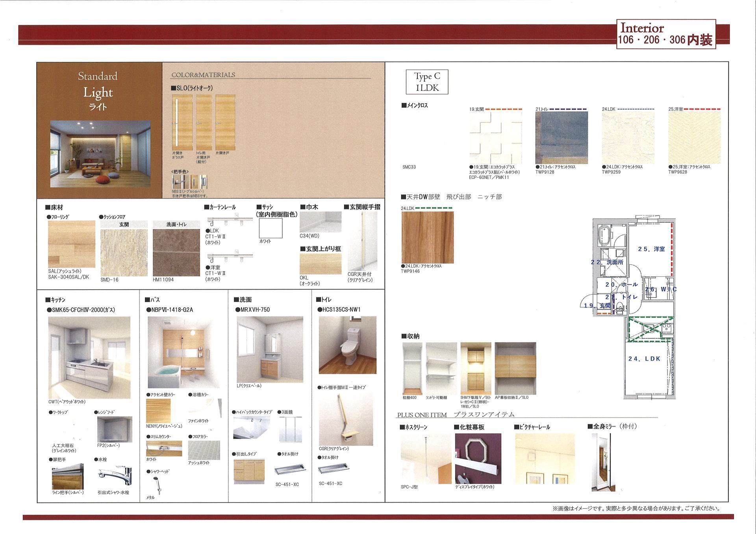Screen dimensions: 756x534
Task: Click the SLO(ライトオーク) label
Action: click(192, 88)
